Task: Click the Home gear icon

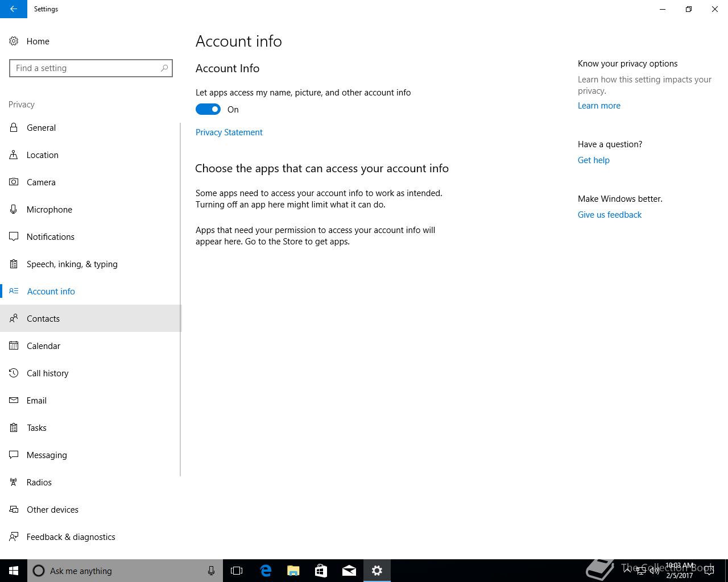Action: [x=14, y=41]
